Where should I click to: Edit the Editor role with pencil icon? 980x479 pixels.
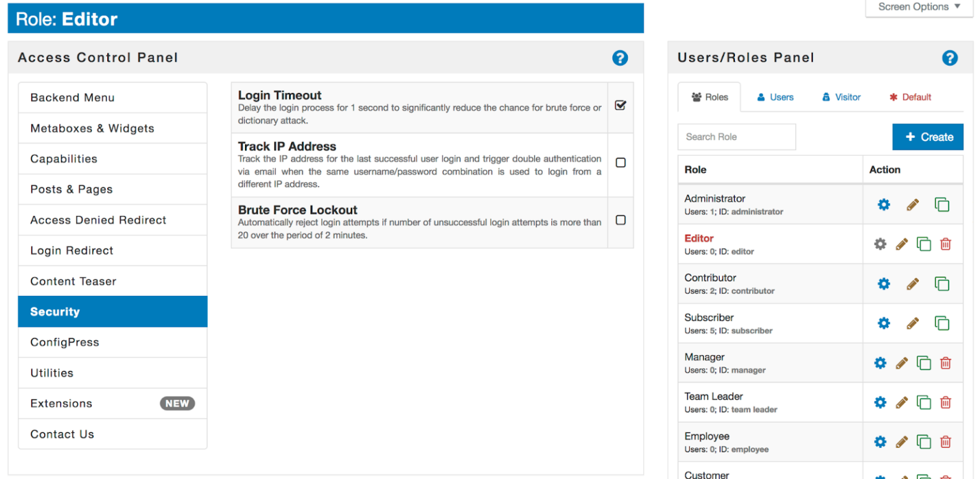(x=902, y=244)
